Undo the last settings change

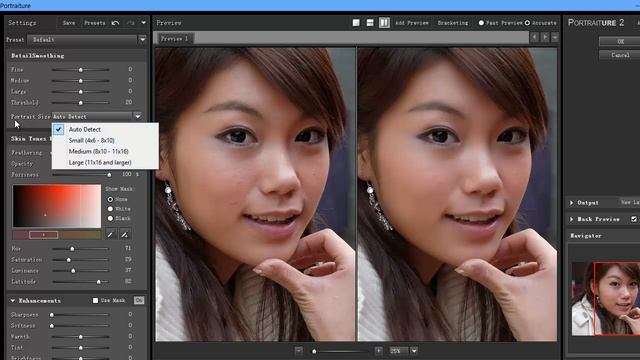116,23
